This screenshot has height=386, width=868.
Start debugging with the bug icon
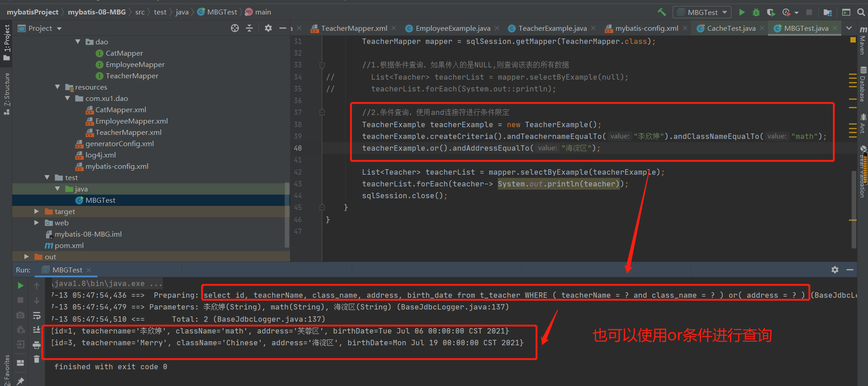[x=756, y=12]
